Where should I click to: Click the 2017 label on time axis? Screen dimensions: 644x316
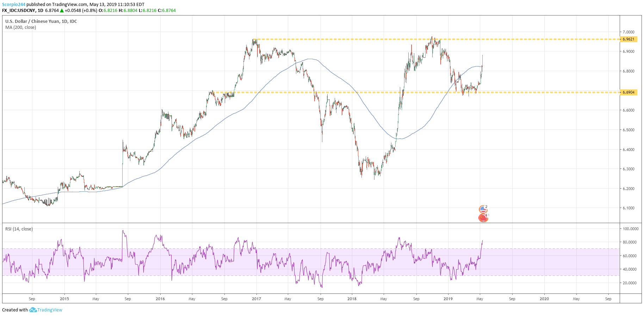click(256, 299)
